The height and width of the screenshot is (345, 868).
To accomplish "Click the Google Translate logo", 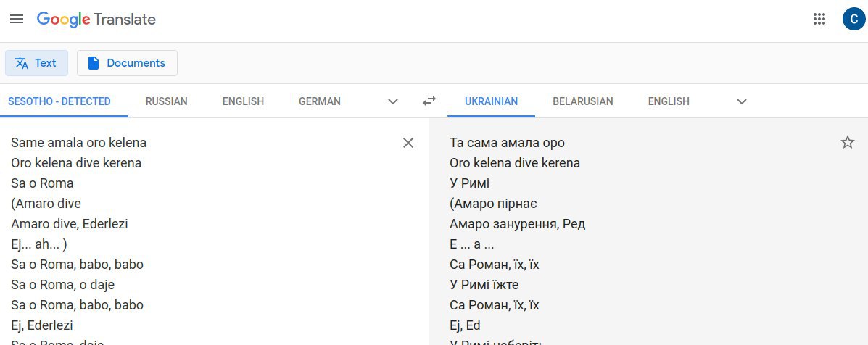I will pos(96,20).
